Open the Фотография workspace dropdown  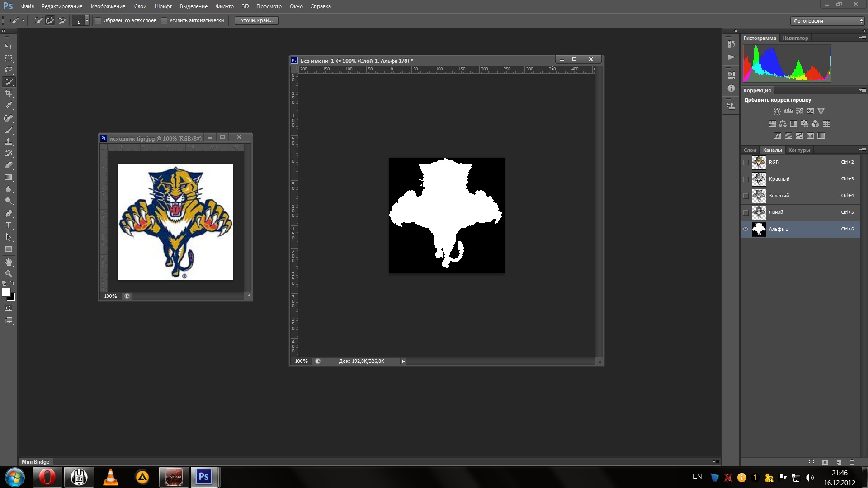pos(828,21)
